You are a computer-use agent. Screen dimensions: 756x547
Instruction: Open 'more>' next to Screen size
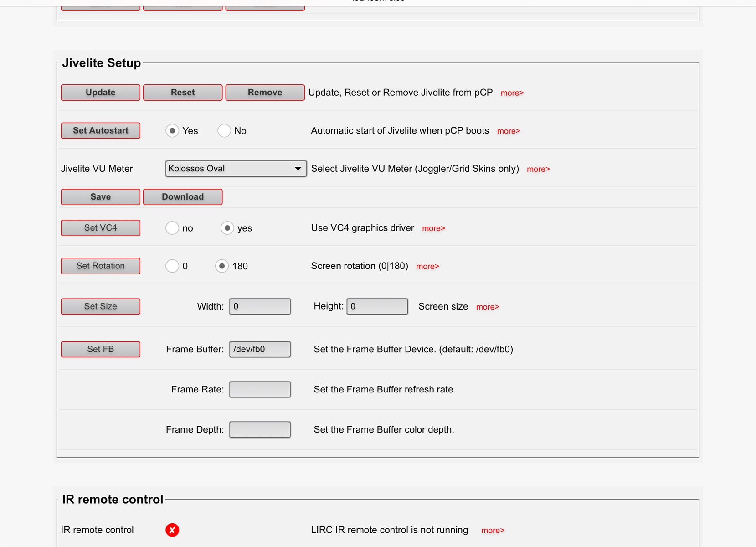point(488,307)
